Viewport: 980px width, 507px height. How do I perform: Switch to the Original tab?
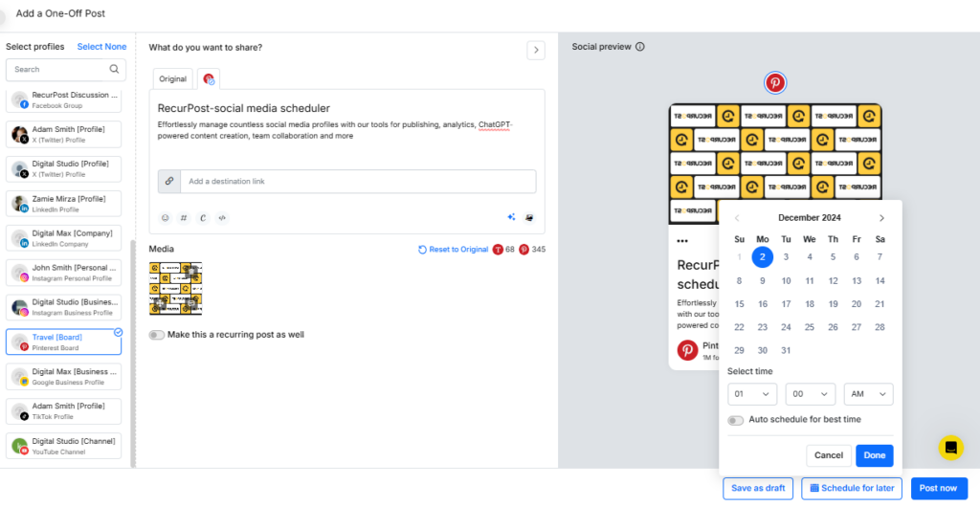point(172,78)
